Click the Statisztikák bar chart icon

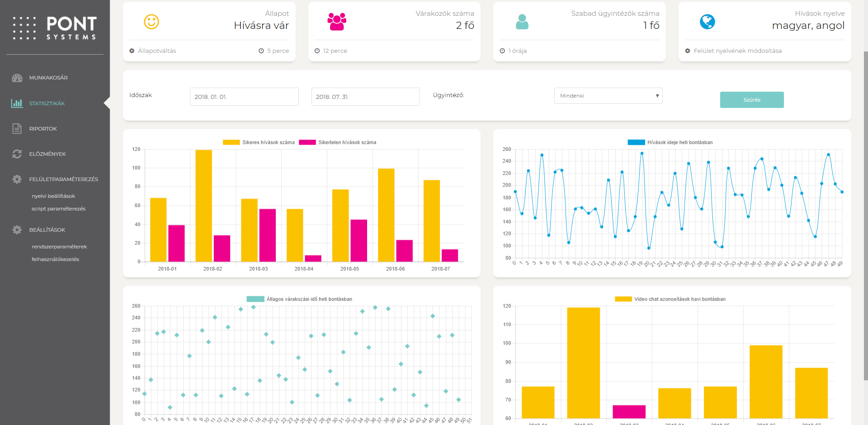[17, 103]
